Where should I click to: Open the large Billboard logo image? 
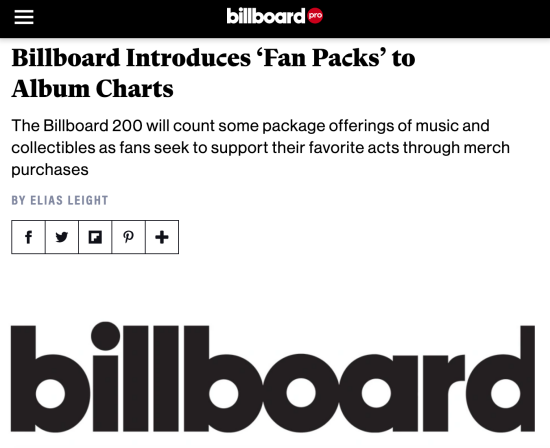[273, 377]
